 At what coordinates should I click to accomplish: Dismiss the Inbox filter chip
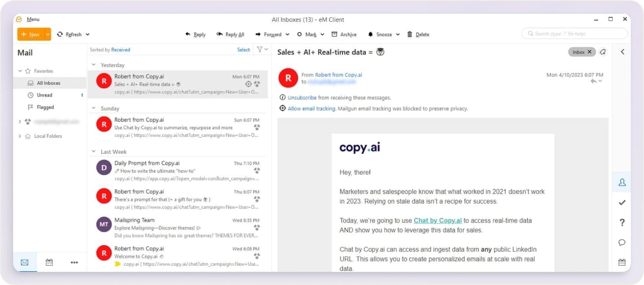tap(590, 52)
